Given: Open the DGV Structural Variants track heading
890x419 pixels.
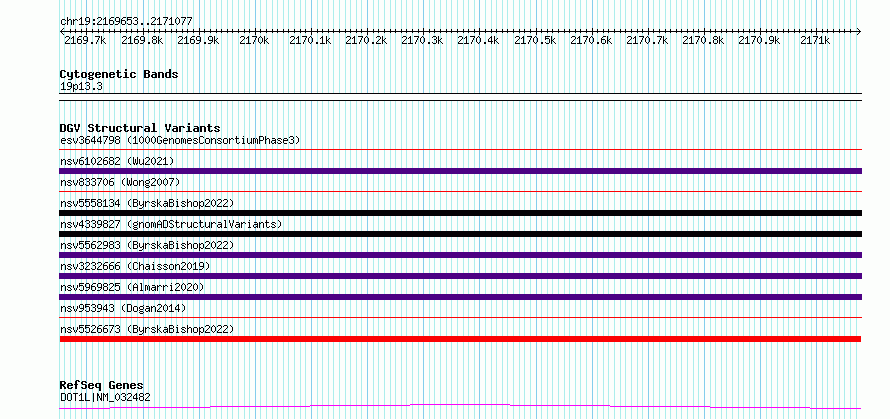Looking at the screenshot, I should pos(140,128).
